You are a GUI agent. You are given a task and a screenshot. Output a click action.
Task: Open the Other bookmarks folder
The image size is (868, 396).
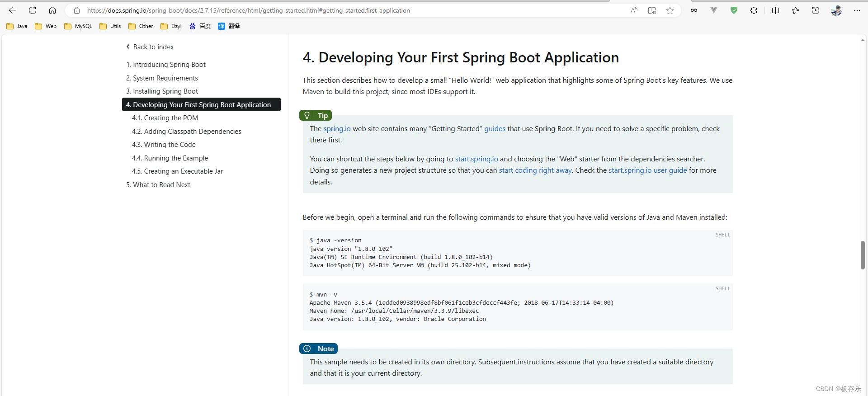[141, 26]
